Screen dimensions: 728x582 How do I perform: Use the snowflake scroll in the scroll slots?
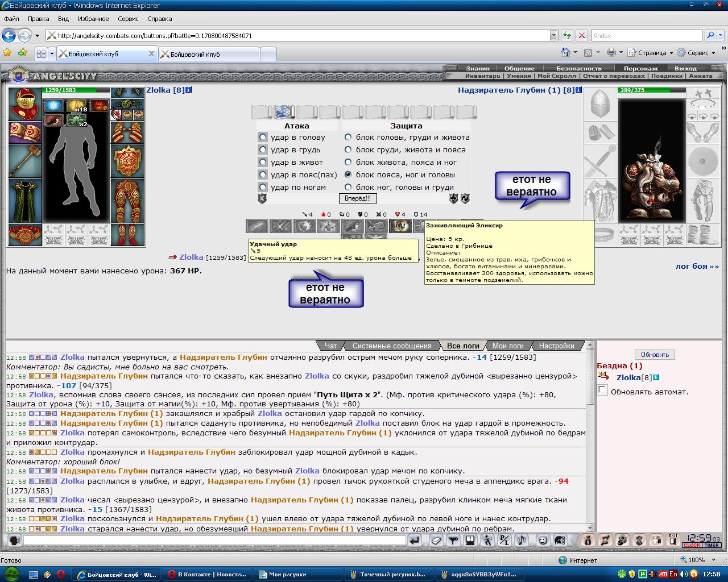tap(284, 111)
